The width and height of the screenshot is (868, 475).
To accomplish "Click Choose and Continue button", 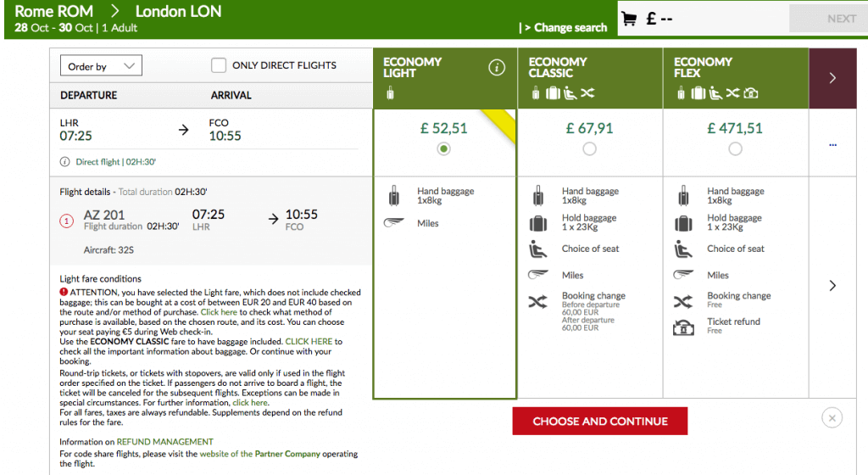I will [x=600, y=422].
